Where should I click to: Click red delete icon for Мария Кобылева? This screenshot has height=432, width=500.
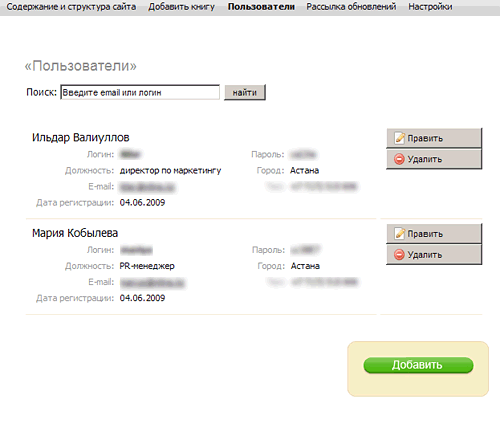click(x=399, y=255)
